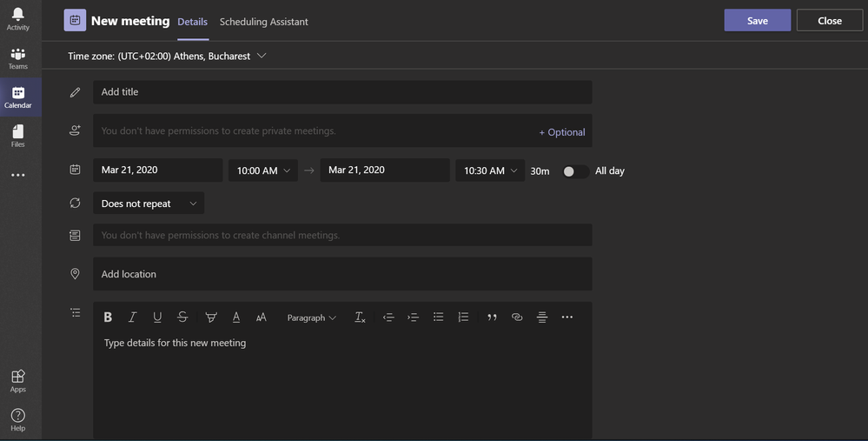Show more formatting options in the editor toolbar

tap(567, 317)
